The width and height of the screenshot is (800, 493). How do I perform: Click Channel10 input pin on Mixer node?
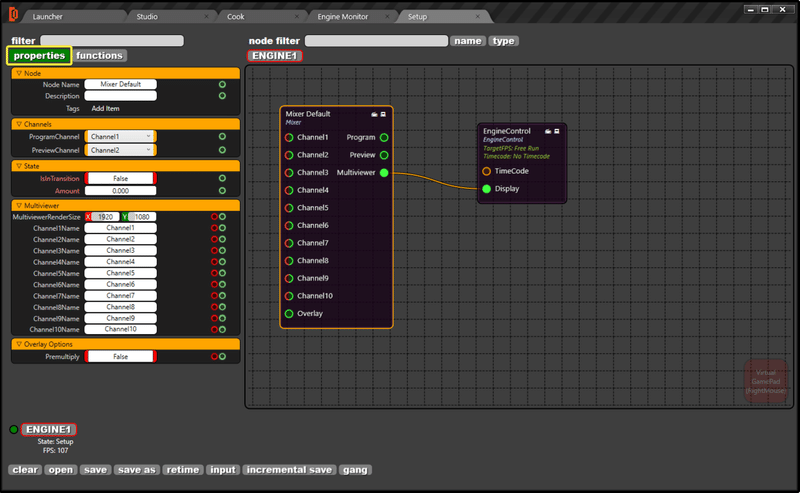click(289, 296)
